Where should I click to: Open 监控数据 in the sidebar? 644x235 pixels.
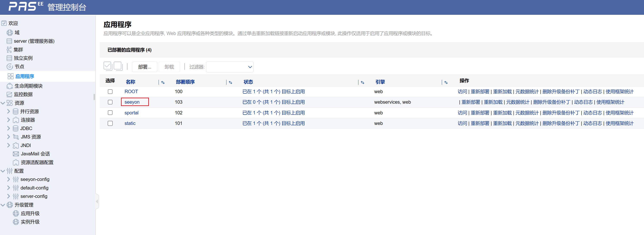(x=23, y=94)
